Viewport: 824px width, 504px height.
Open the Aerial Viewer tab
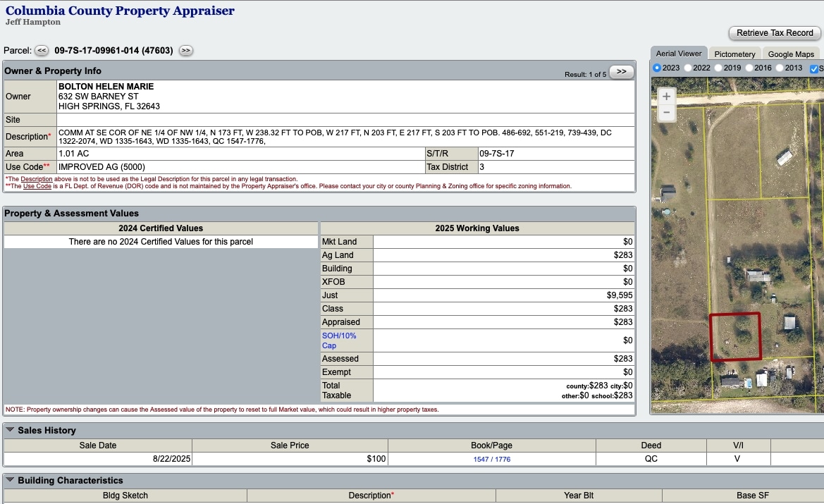click(x=678, y=54)
